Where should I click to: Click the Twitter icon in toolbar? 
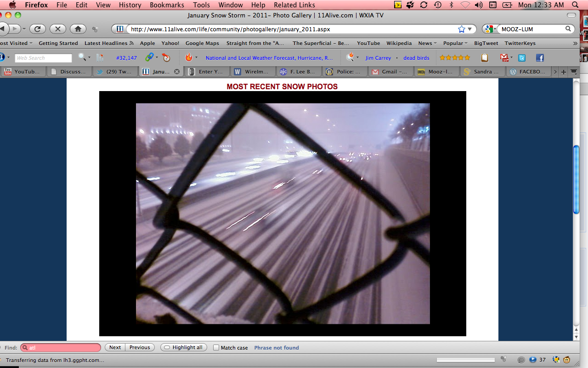click(x=522, y=58)
